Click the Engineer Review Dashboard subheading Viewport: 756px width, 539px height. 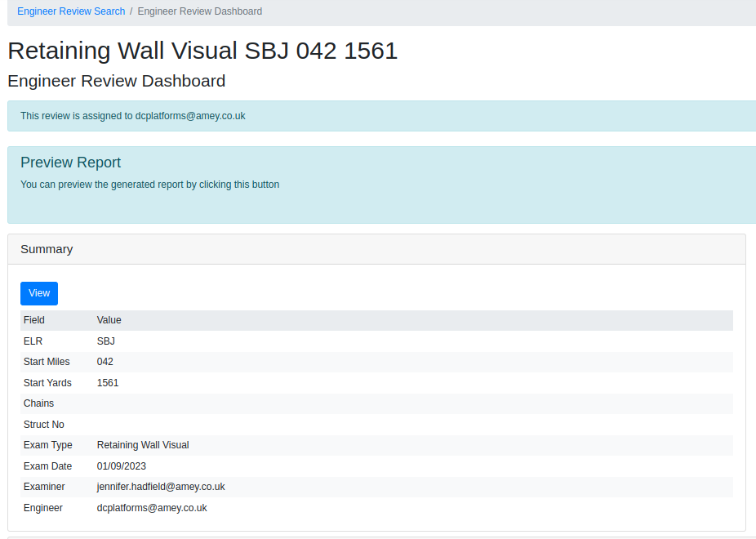116,81
